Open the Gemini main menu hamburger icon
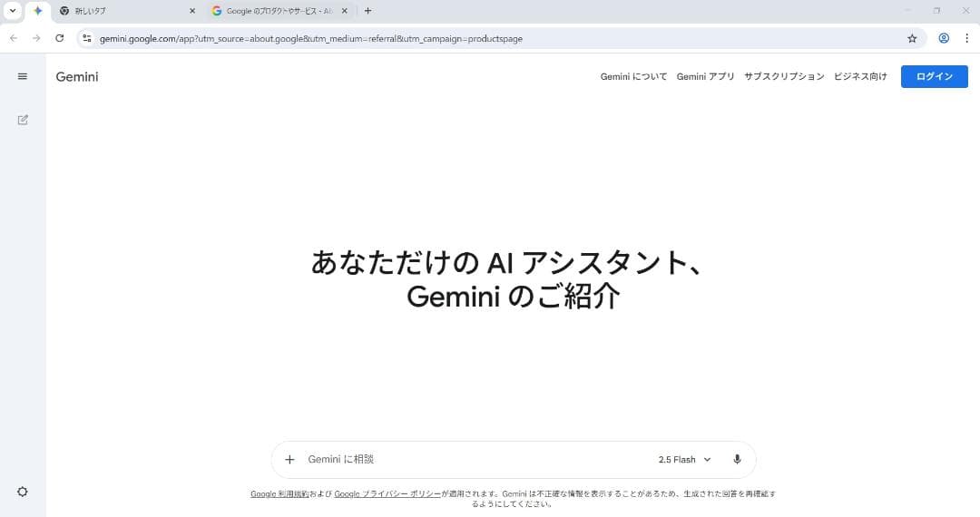980x517 pixels. click(x=23, y=77)
